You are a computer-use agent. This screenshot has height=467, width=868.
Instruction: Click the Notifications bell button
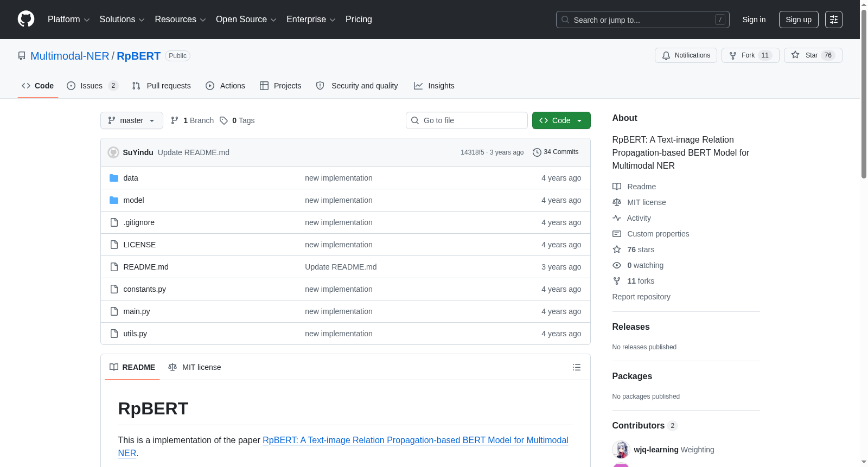(686, 55)
